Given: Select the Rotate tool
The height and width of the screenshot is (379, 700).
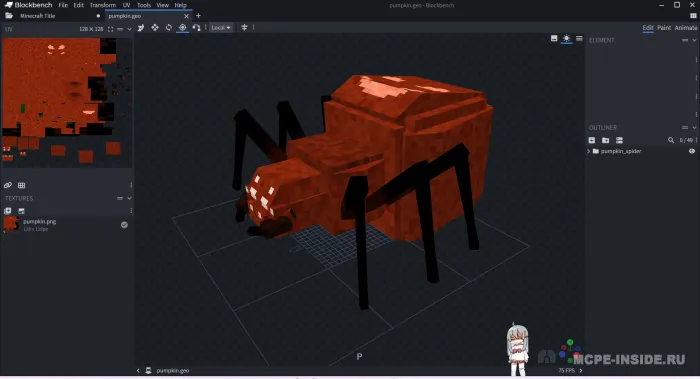Looking at the screenshot, I should click(169, 28).
